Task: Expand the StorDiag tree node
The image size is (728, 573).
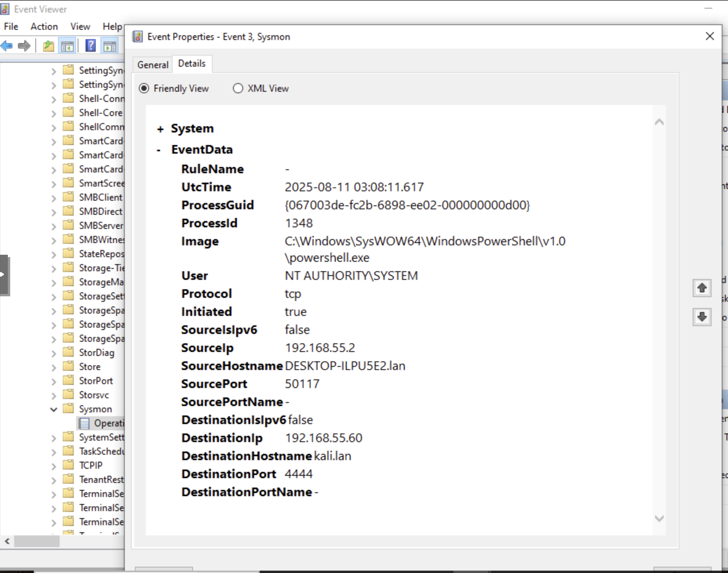Action: pos(54,353)
